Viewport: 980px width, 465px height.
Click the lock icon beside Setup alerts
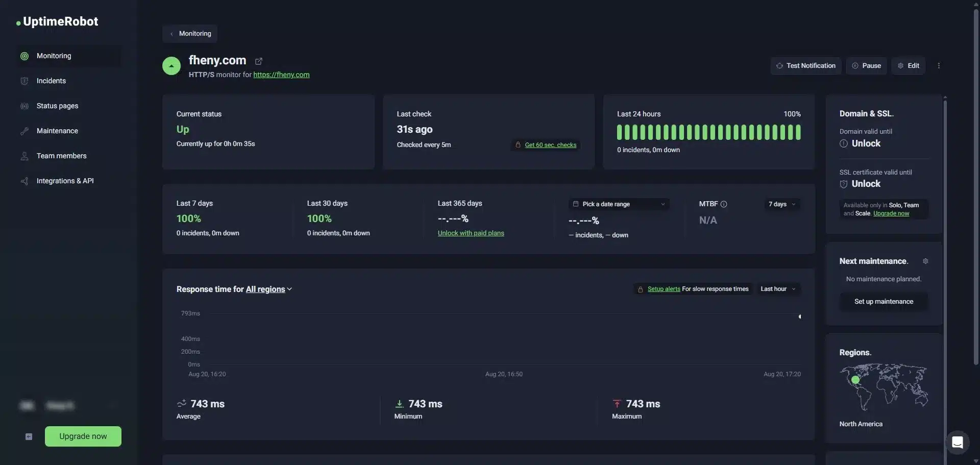tap(641, 289)
